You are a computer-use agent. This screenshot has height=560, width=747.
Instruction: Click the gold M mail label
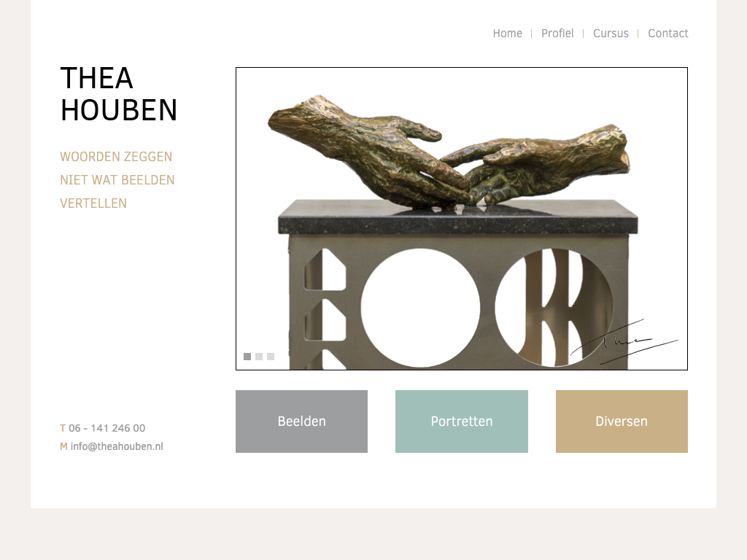(64, 447)
